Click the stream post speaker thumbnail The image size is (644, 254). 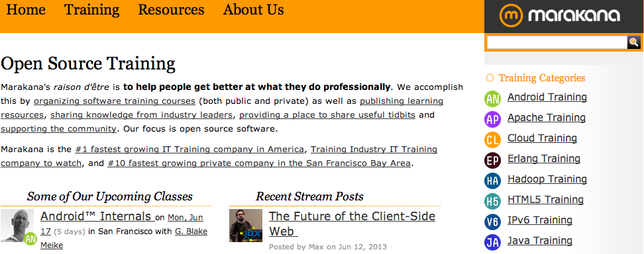tap(246, 226)
